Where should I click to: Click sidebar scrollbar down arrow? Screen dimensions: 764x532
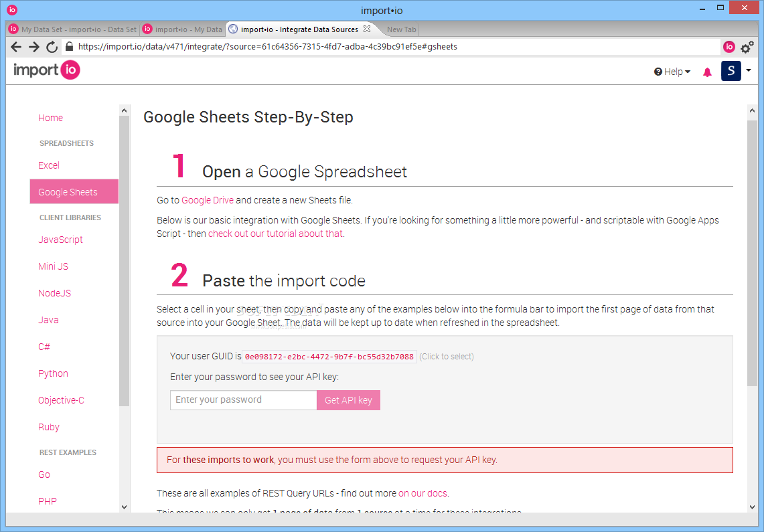tap(125, 507)
